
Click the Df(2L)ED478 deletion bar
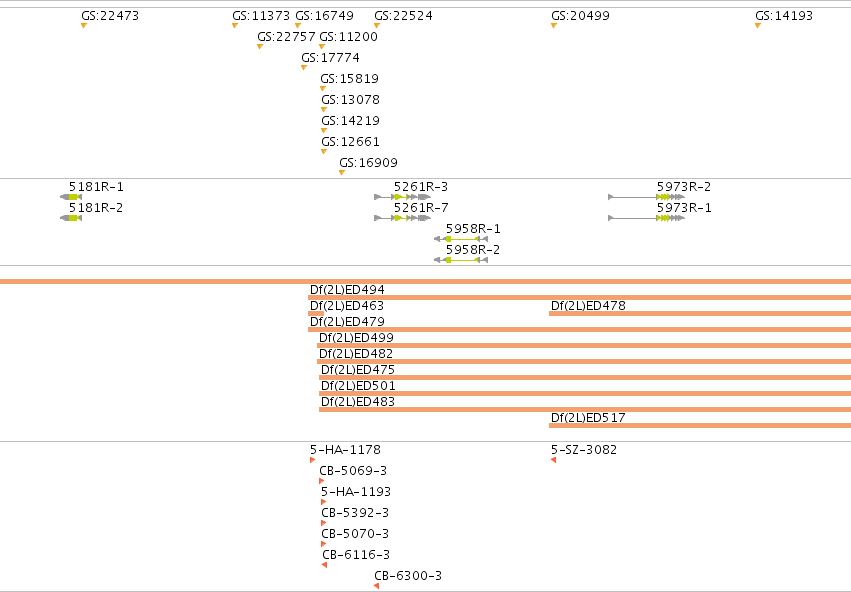click(700, 314)
